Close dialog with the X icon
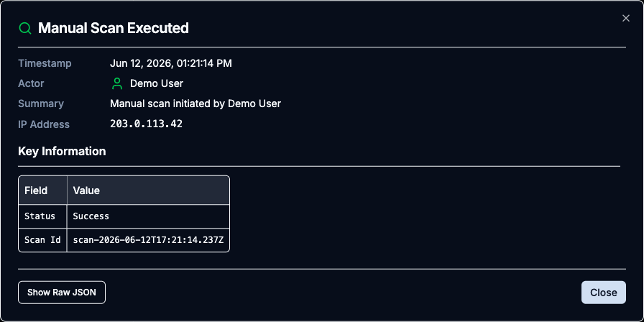The image size is (644, 322). coord(625,18)
